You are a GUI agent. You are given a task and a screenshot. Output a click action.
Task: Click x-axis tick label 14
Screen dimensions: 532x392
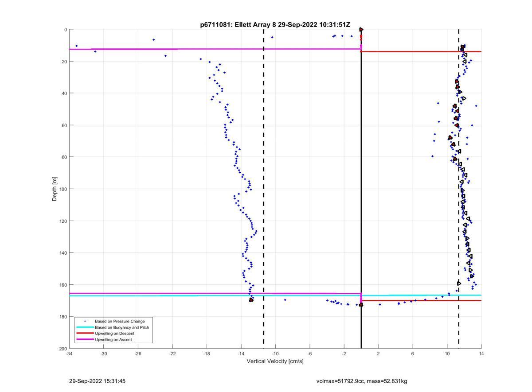tap(481, 353)
